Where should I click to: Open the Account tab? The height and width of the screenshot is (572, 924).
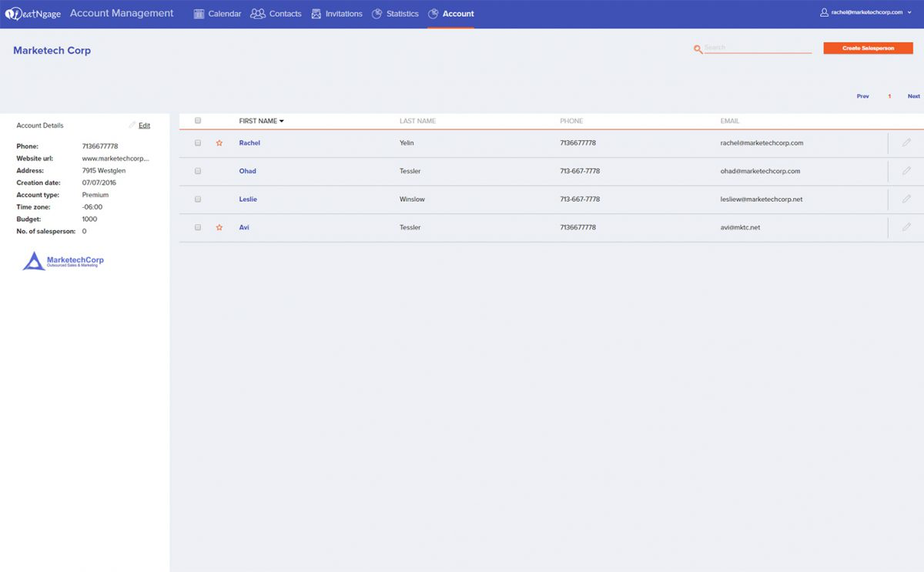point(450,14)
